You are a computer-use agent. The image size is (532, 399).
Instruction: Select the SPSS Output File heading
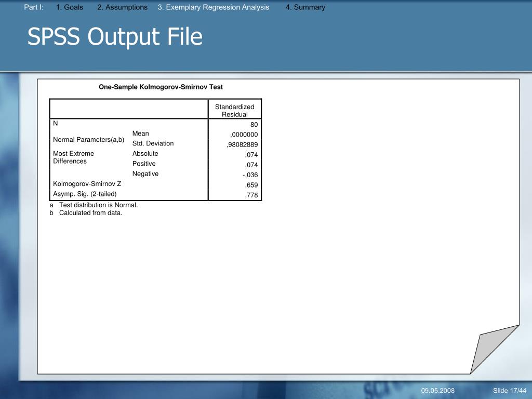(115, 37)
